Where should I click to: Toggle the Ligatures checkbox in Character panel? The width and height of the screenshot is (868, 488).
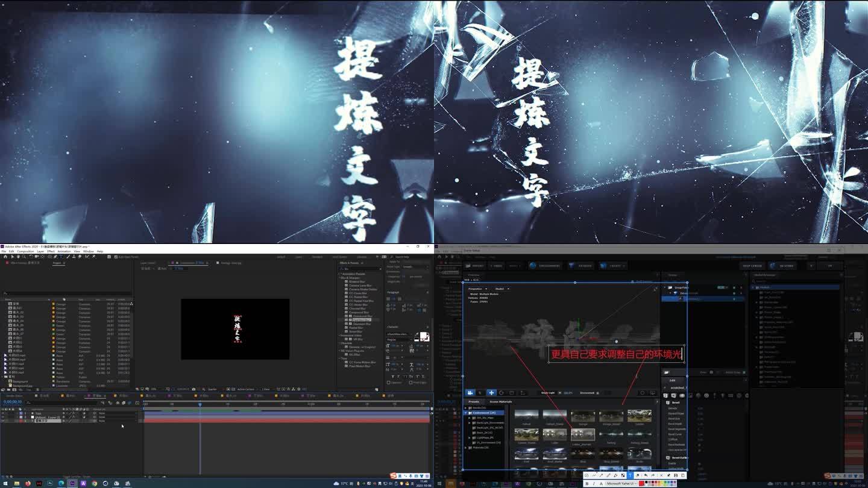(388, 383)
